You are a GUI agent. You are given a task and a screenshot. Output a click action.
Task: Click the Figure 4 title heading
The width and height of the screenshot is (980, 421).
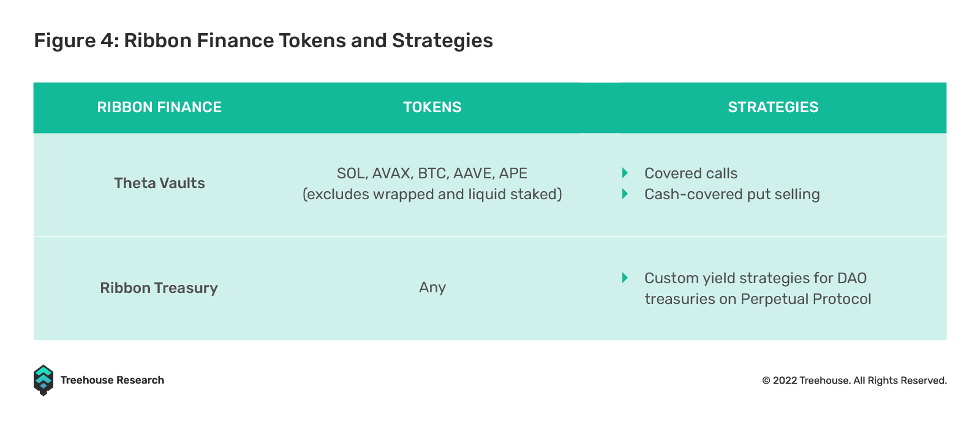point(263,40)
